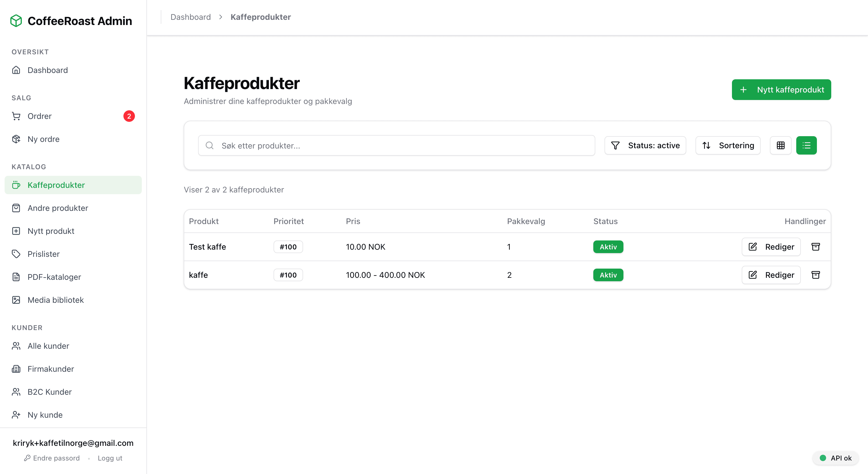Toggle the Aktiv status badge on Test kaffe
Viewport: 868px width, 474px height.
pos(608,246)
